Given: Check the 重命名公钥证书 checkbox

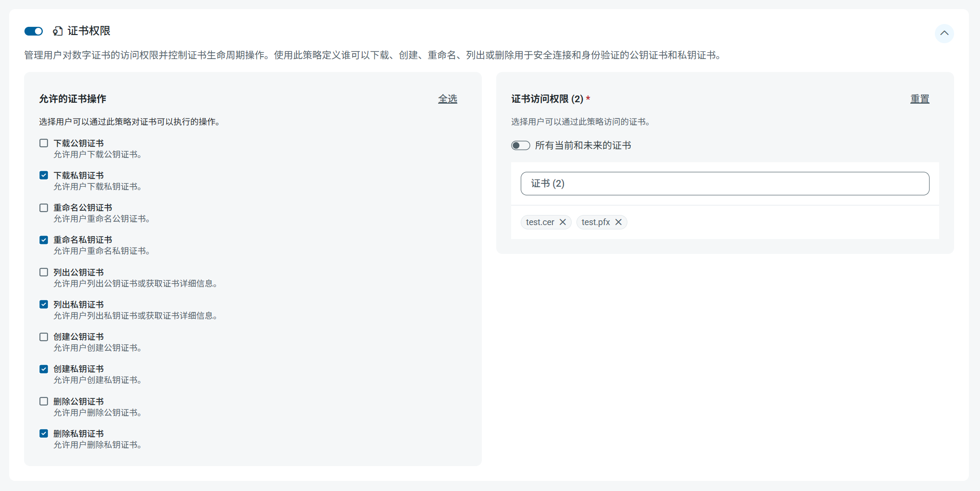Looking at the screenshot, I should (x=44, y=208).
